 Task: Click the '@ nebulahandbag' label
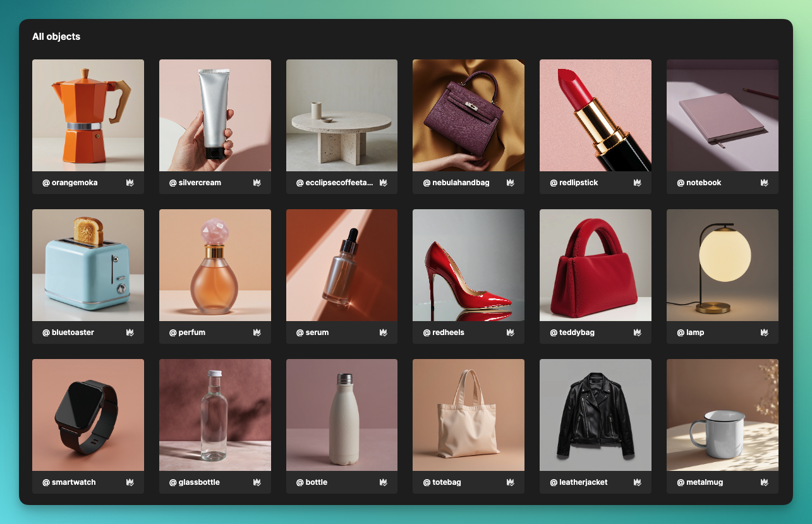(x=456, y=183)
